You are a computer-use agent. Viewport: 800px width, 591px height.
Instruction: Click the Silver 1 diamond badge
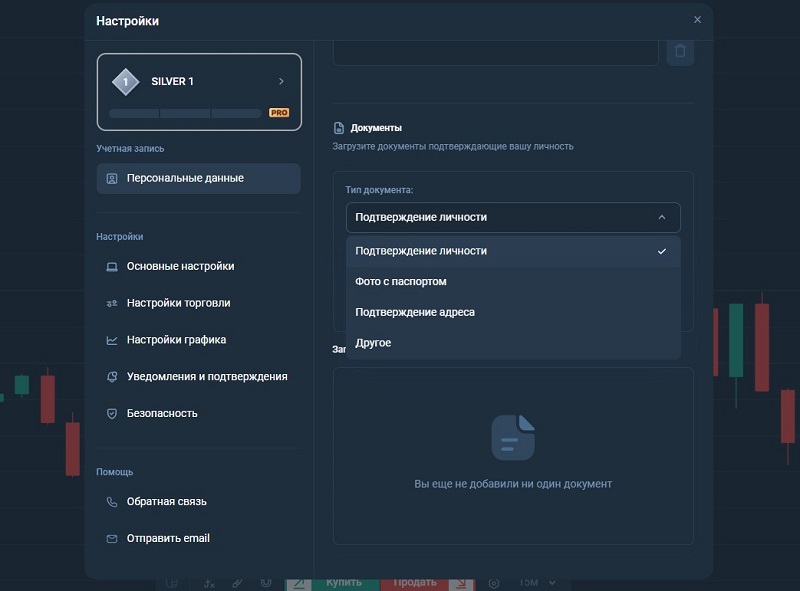coord(126,82)
